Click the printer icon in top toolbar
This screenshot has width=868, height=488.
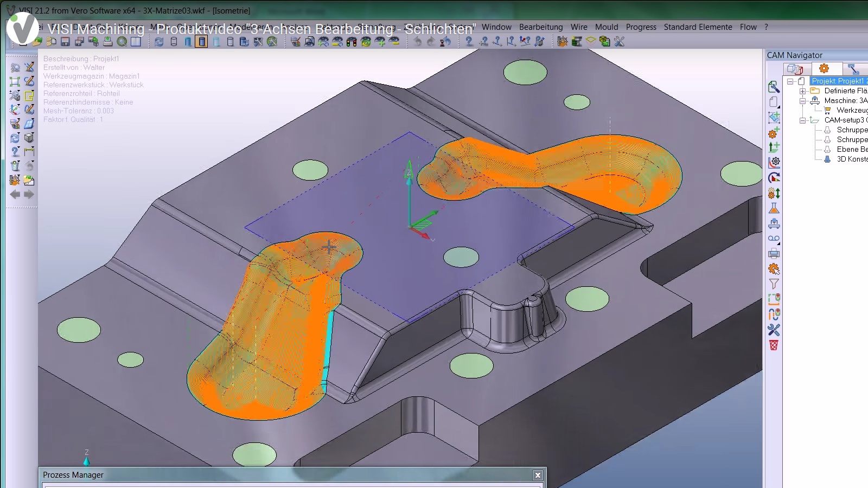pos(108,42)
